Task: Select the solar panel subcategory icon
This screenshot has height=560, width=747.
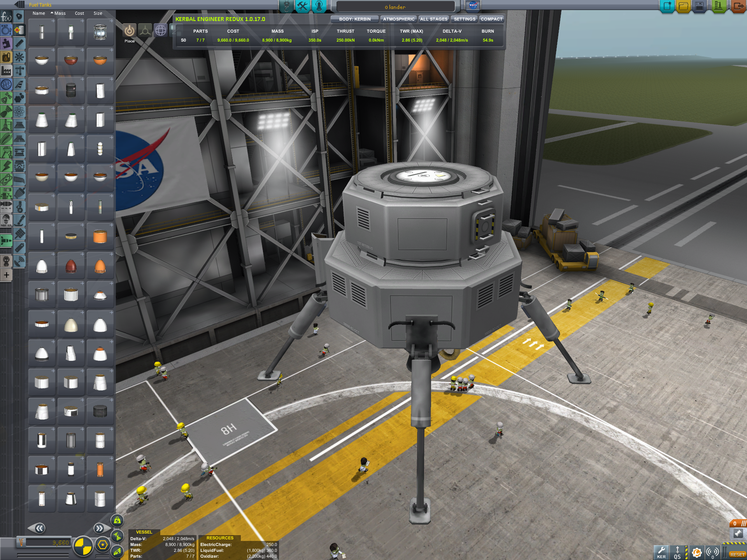Action: point(19,234)
